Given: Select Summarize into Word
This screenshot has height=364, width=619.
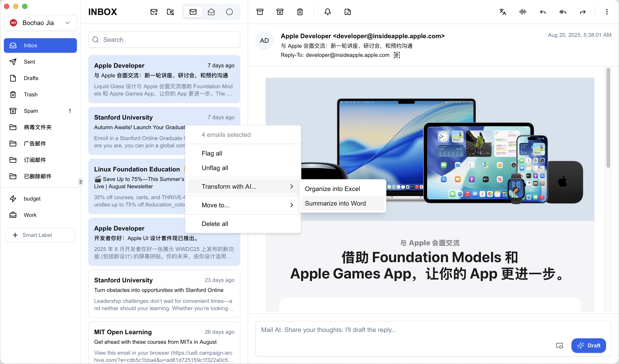Looking at the screenshot, I should click(x=335, y=203).
